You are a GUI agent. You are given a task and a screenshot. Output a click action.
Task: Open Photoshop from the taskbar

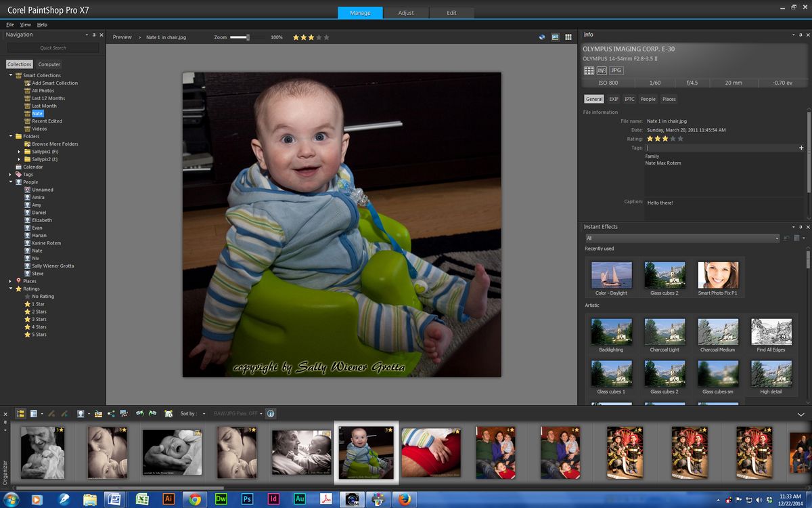248,499
